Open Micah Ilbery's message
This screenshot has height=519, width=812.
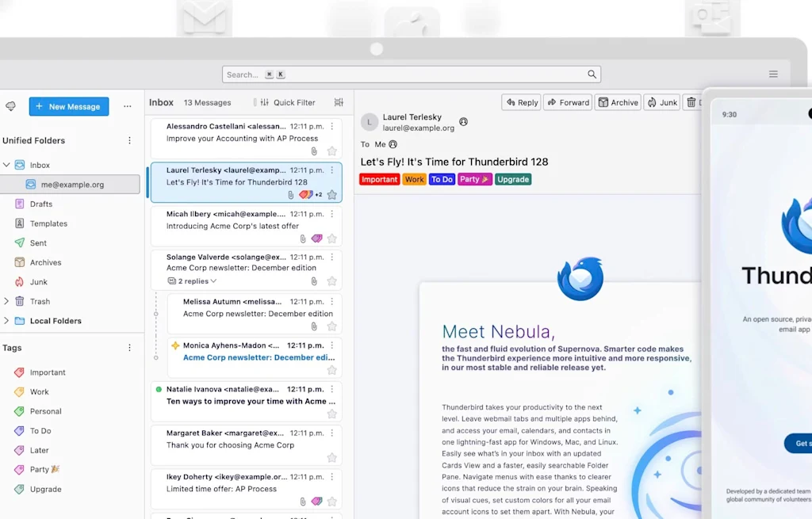point(247,226)
